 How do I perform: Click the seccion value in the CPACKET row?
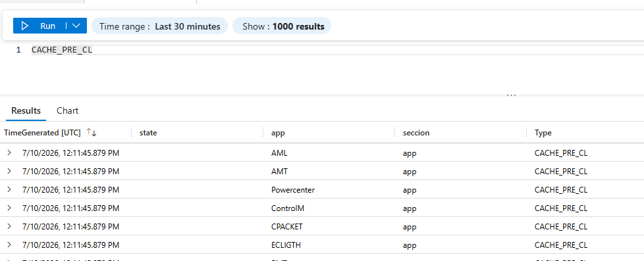point(410,227)
